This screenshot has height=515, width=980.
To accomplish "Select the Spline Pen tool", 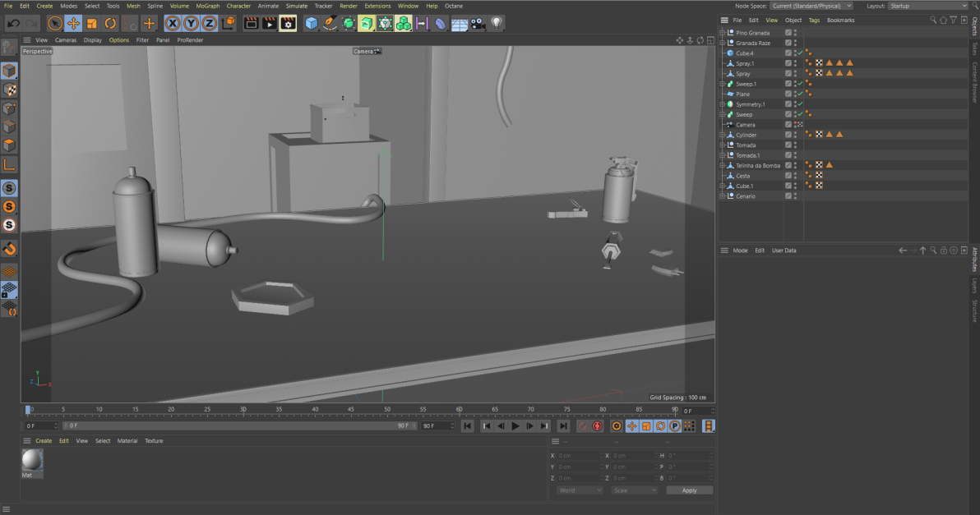I will [330, 23].
